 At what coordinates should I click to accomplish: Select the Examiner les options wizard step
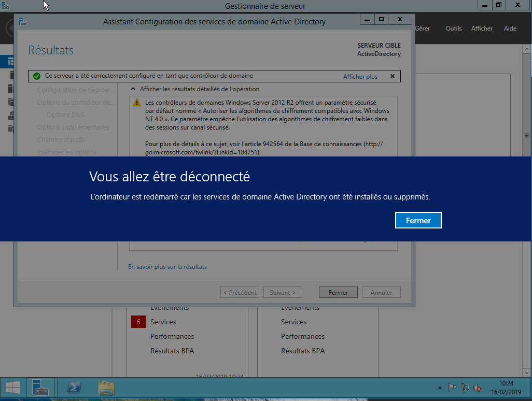pos(67,152)
